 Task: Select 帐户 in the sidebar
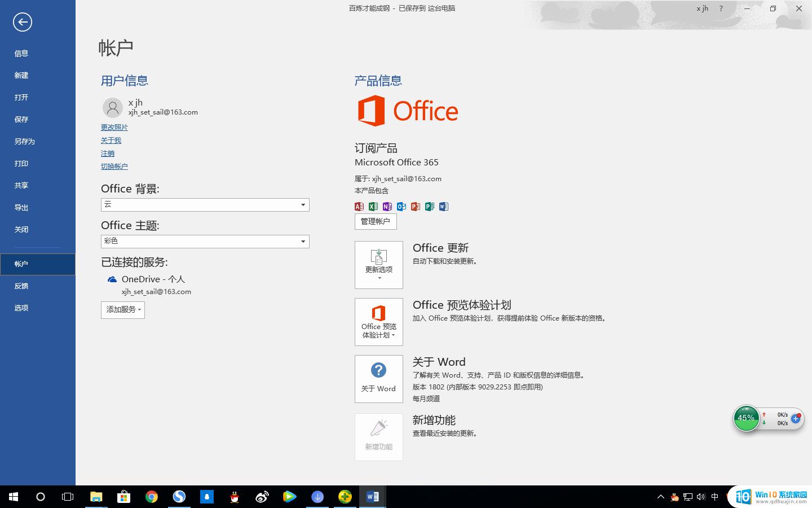(38, 264)
